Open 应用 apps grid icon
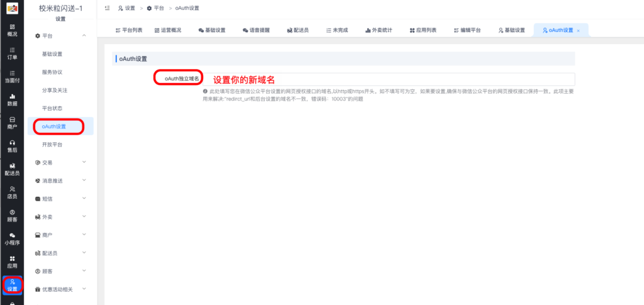 12,262
